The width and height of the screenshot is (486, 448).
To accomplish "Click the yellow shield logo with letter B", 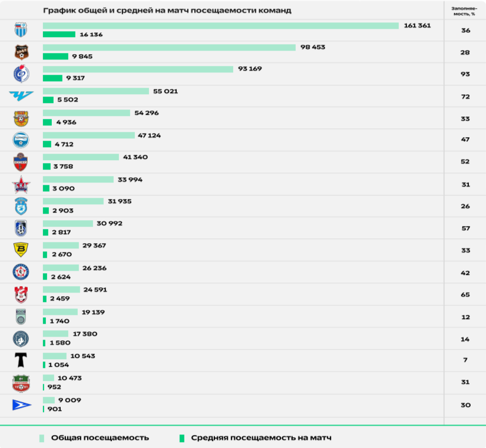I will 21,250.
